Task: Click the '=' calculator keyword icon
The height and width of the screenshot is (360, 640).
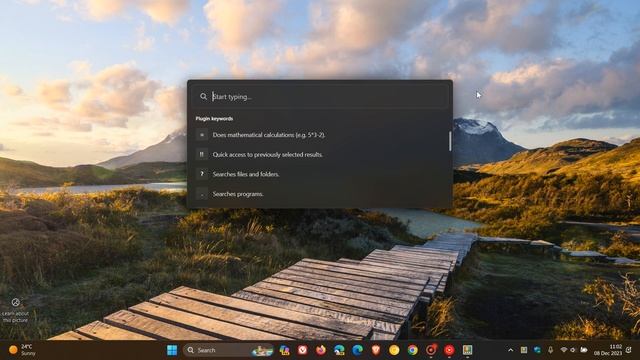Action: click(202, 135)
